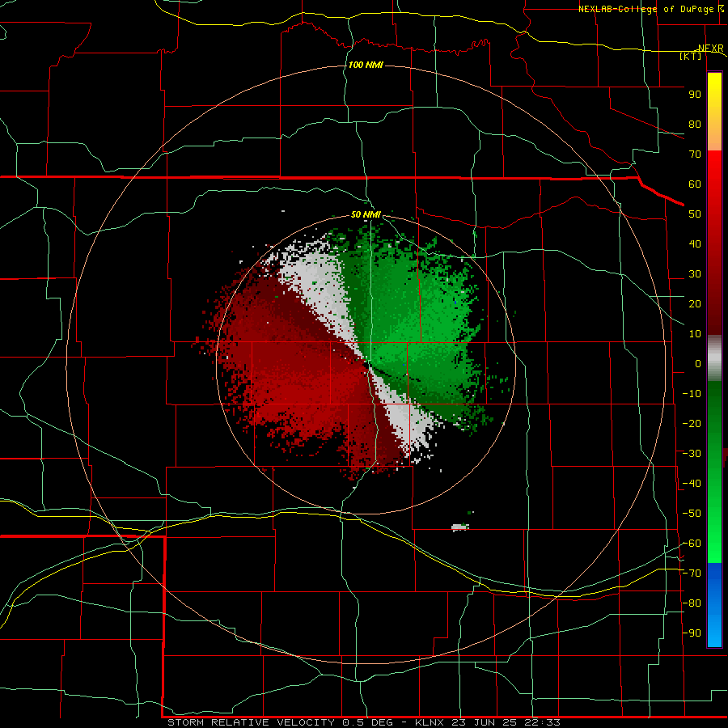The width and height of the screenshot is (728, 728).
Task: Click the '-60' value on velocity scale
Action: [692, 544]
